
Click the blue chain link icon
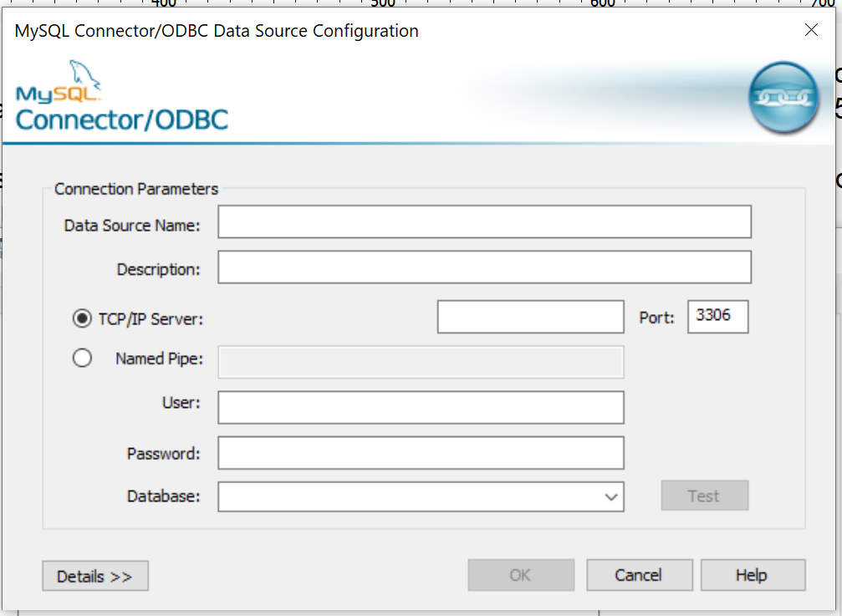[783, 97]
